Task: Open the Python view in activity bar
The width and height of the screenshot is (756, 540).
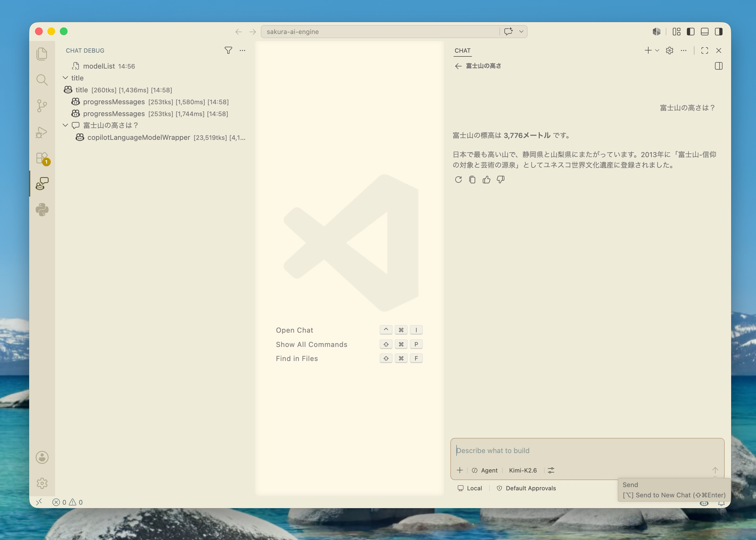Action: click(x=42, y=210)
